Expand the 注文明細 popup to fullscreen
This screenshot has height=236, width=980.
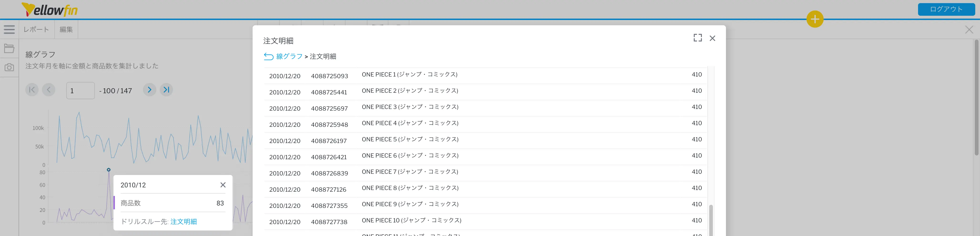click(697, 38)
